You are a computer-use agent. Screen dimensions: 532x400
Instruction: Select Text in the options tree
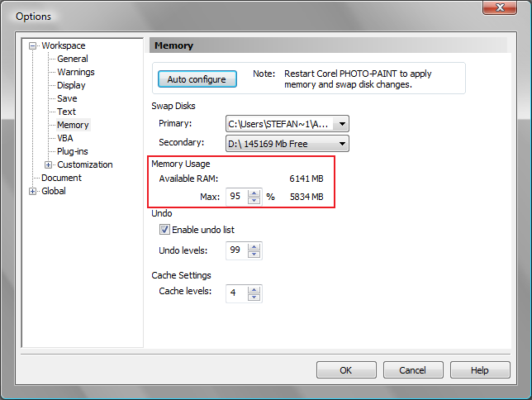(66, 112)
